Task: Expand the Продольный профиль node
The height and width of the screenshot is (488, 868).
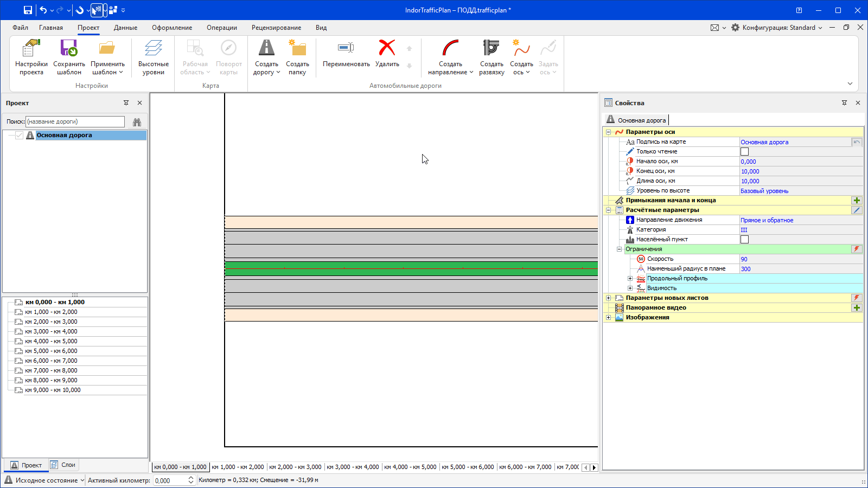Action: [x=630, y=279]
